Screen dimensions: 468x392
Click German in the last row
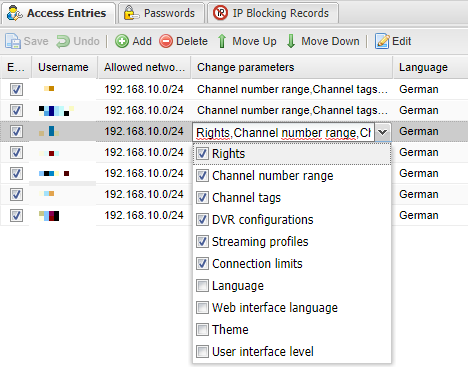[419, 215]
